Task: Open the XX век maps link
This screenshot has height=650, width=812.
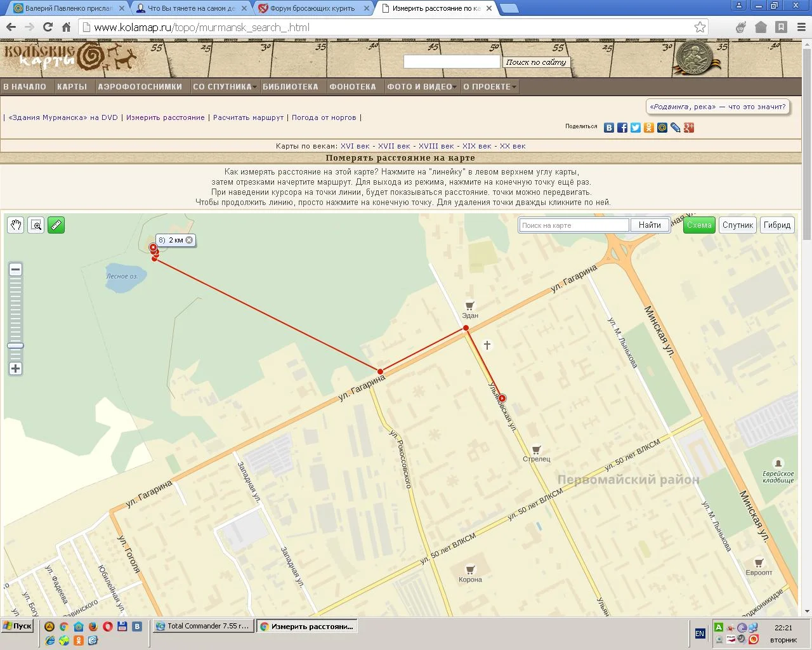Action: [513, 146]
